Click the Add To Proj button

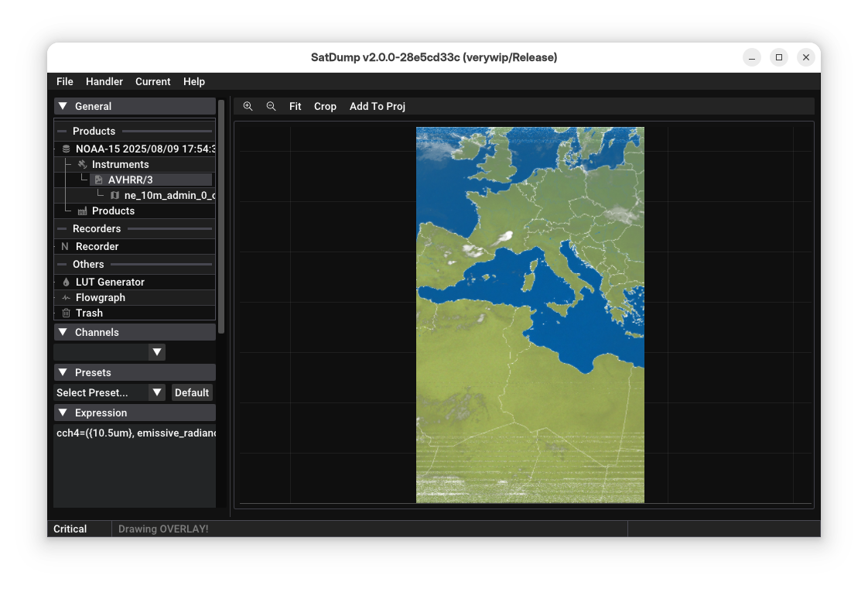pyautogui.click(x=377, y=106)
